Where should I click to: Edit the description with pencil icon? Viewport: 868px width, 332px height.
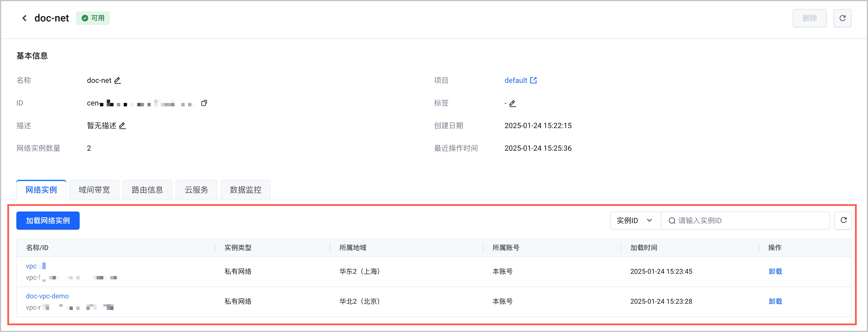click(122, 126)
